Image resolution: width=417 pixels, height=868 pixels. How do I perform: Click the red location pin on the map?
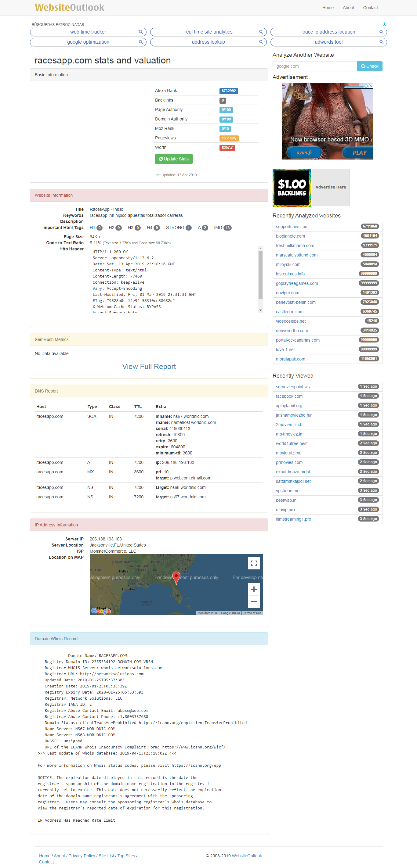coord(176,578)
